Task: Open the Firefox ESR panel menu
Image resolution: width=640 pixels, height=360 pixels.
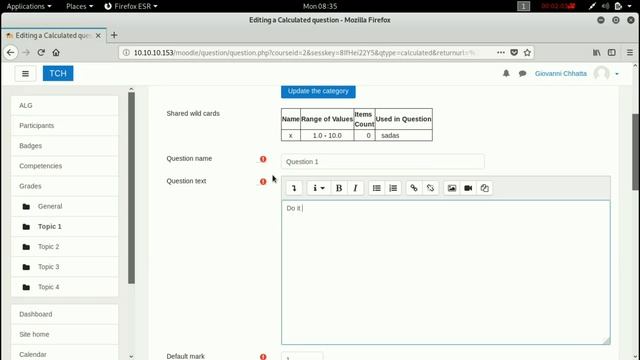Action: [x=131, y=6]
